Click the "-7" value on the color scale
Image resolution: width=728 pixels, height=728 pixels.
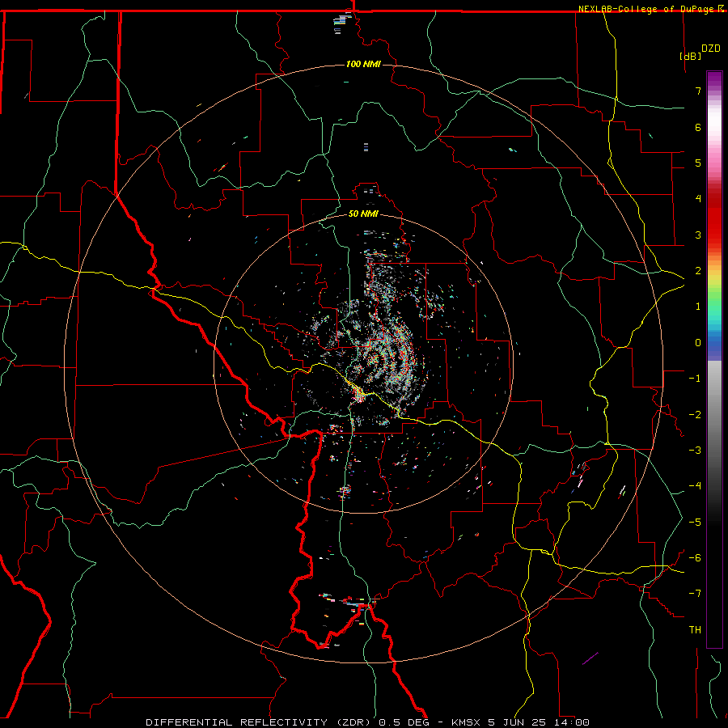click(695, 594)
